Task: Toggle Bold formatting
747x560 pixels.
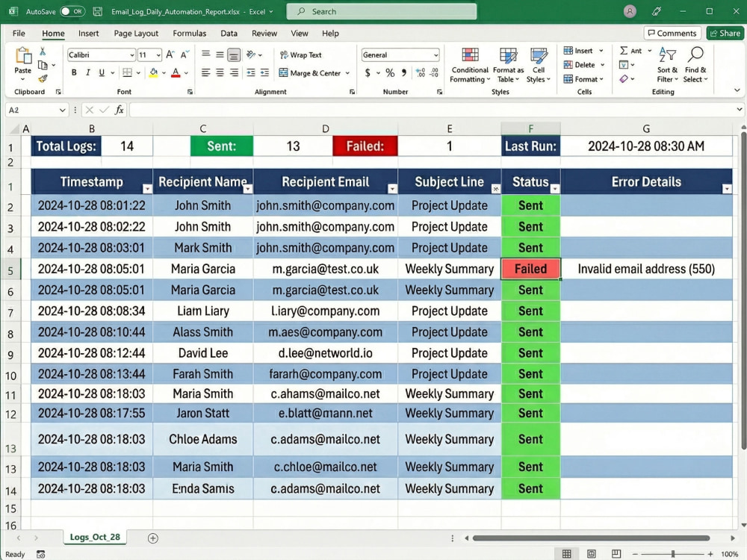Action: click(74, 72)
